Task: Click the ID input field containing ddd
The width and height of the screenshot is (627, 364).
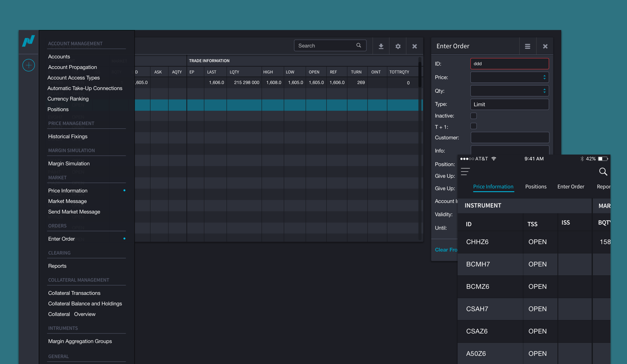Action: click(x=509, y=64)
